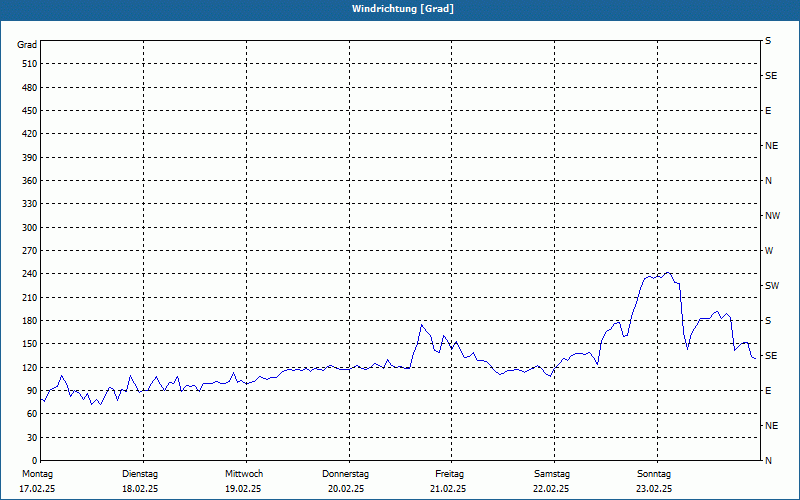Click compass label "S" on the 180 gridline
Screen dimensions: 800x500
point(768,320)
